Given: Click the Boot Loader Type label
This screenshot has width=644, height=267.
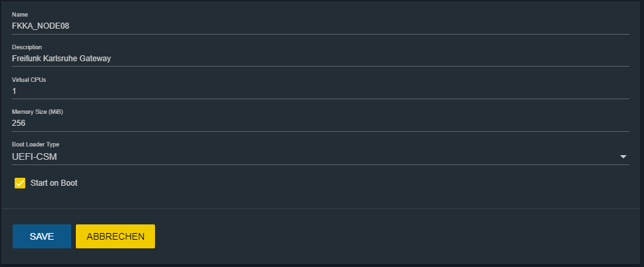Looking at the screenshot, I should (36, 144).
